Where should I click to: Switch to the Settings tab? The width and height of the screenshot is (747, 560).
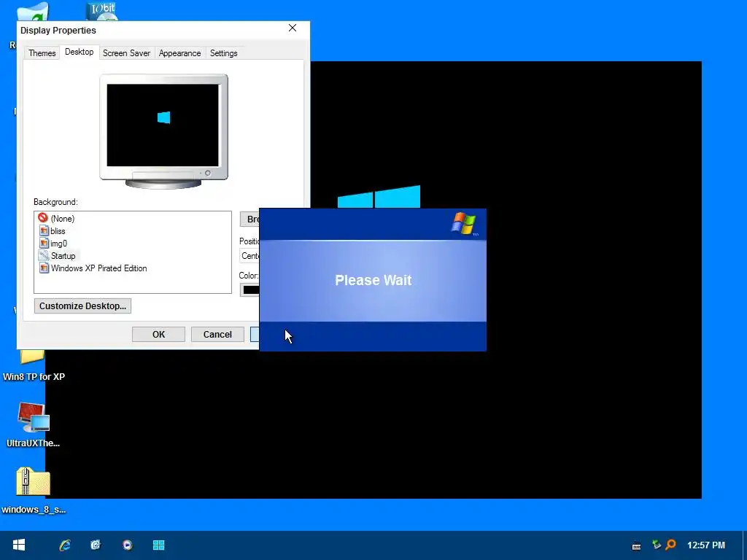click(223, 53)
